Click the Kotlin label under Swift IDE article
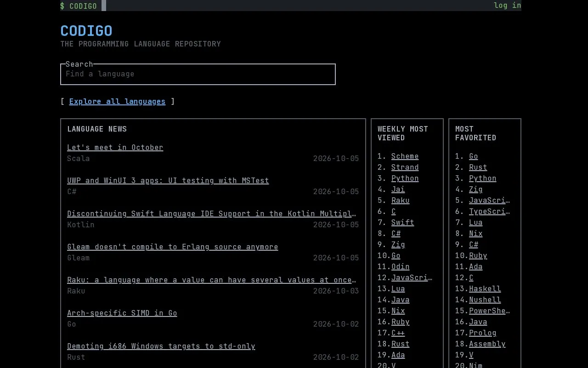The image size is (588, 368). click(81, 225)
